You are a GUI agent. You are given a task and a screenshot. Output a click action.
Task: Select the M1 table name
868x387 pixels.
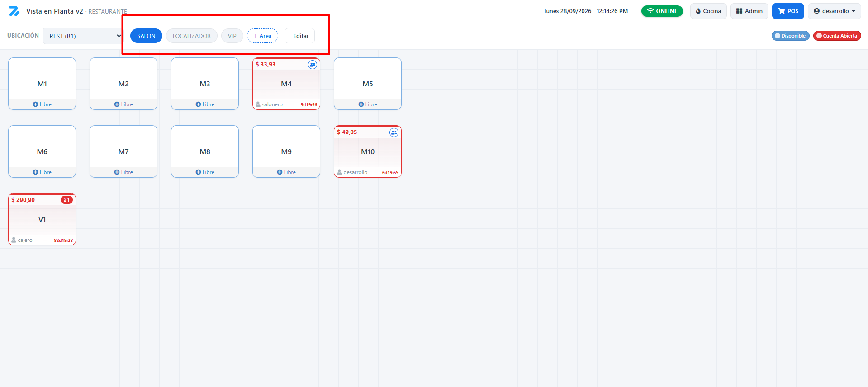point(42,84)
